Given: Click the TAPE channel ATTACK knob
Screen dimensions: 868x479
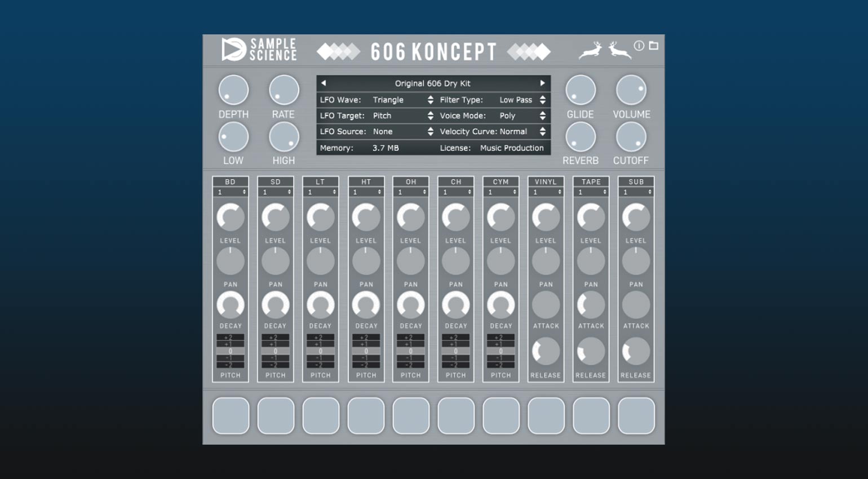Looking at the screenshot, I should (x=591, y=305).
